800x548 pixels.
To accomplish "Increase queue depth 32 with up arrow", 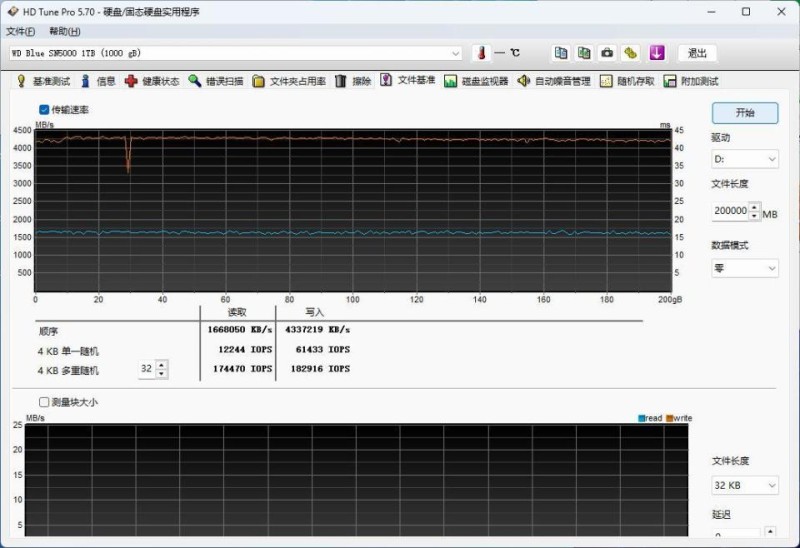I will 161,364.
